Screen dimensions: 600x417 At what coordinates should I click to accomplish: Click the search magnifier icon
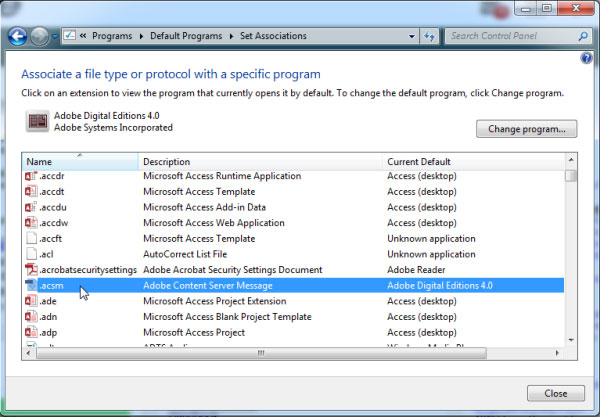point(583,36)
